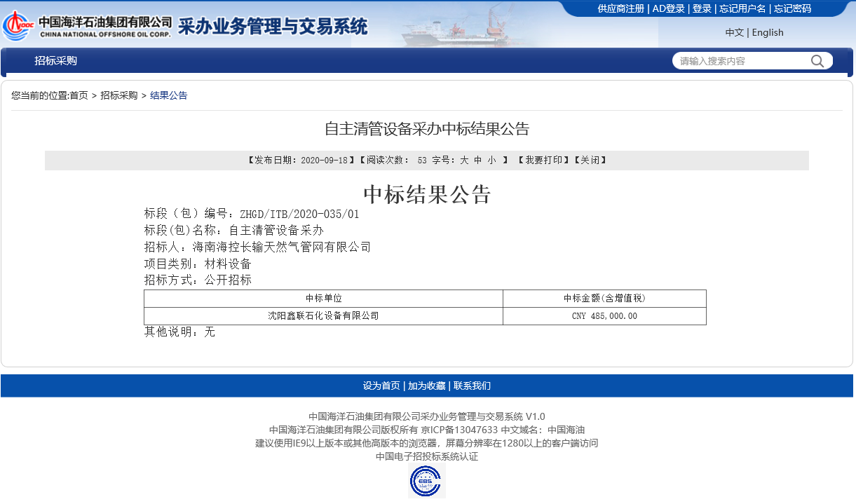The image size is (856, 504).
Task: Set font size to 大
Action: (464, 161)
